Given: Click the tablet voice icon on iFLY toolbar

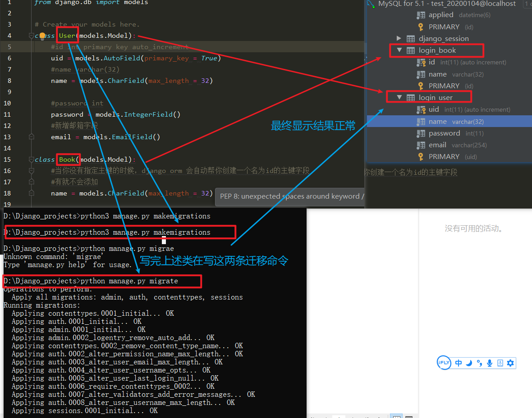Looking at the screenshot, I should tap(500, 363).
